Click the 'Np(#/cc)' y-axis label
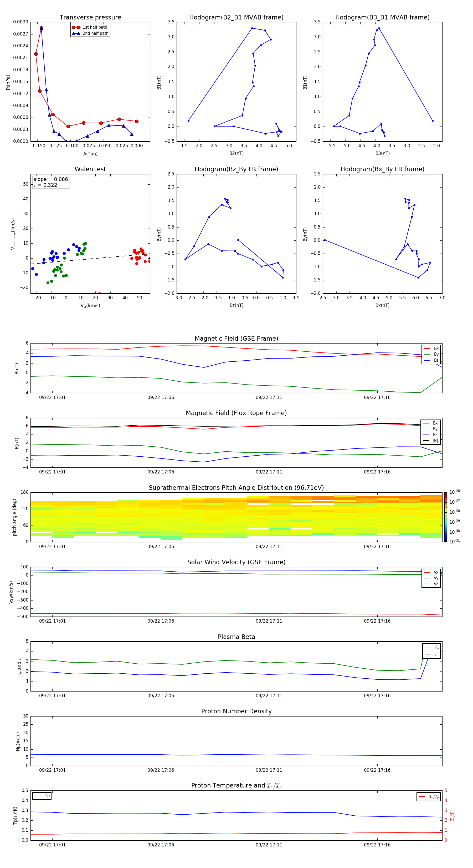Viewport: 473px width, 868px height. [x=18, y=741]
